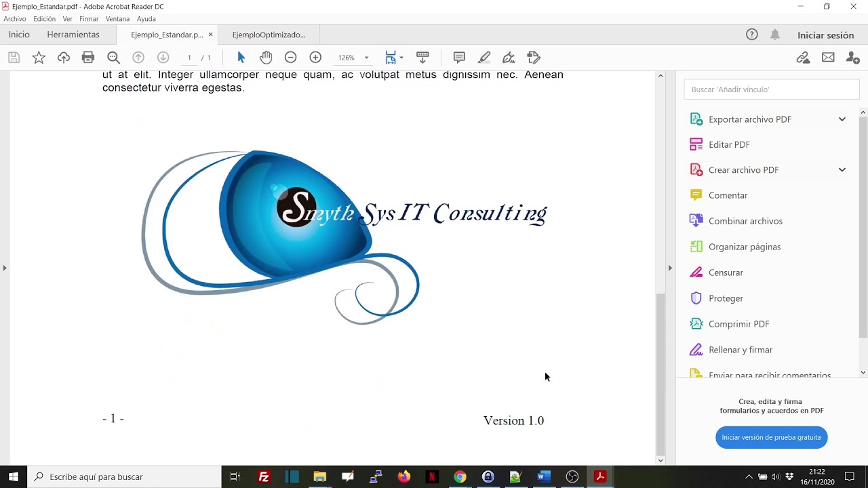
Task: Open the Edición menu
Action: click(45, 19)
